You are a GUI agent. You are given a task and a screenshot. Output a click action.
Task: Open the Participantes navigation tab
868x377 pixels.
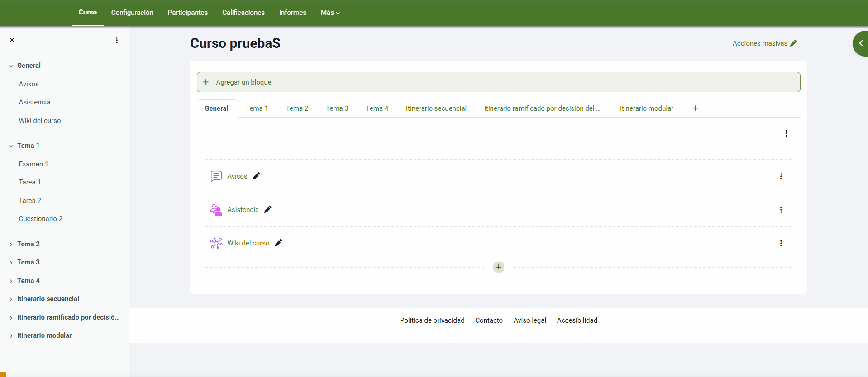(x=188, y=13)
